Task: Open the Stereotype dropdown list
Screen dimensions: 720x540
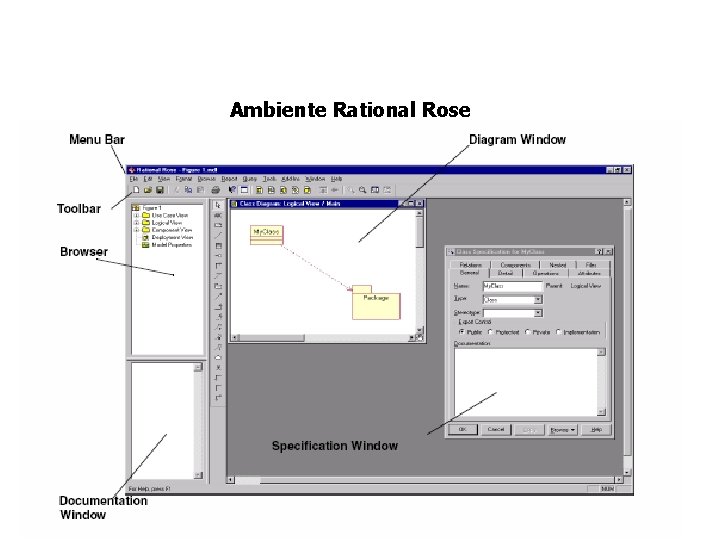Action: click(538, 313)
